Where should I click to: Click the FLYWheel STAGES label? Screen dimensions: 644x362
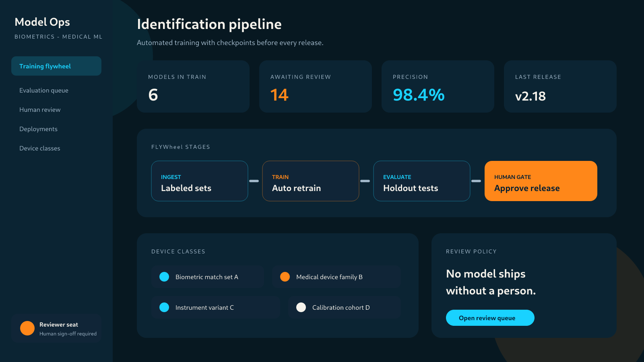pyautogui.click(x=181, y=147)
